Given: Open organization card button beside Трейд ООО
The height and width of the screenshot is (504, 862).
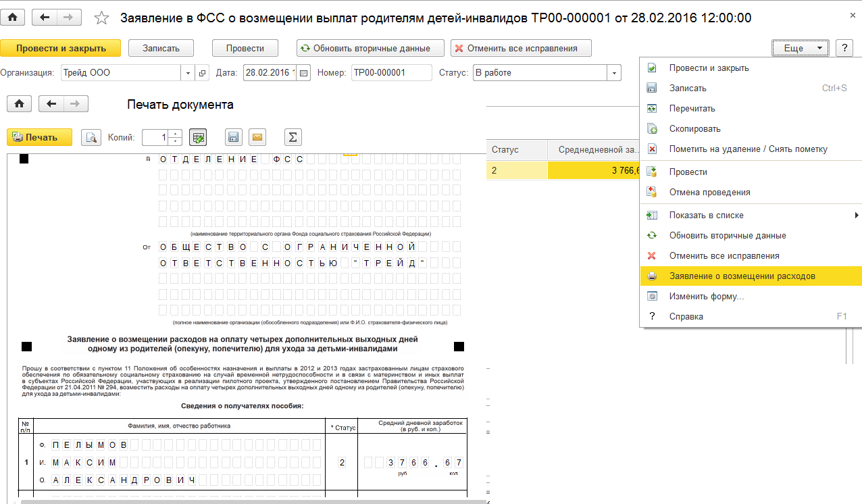Looking at the screenshot, I should click(x=203, y=73).
